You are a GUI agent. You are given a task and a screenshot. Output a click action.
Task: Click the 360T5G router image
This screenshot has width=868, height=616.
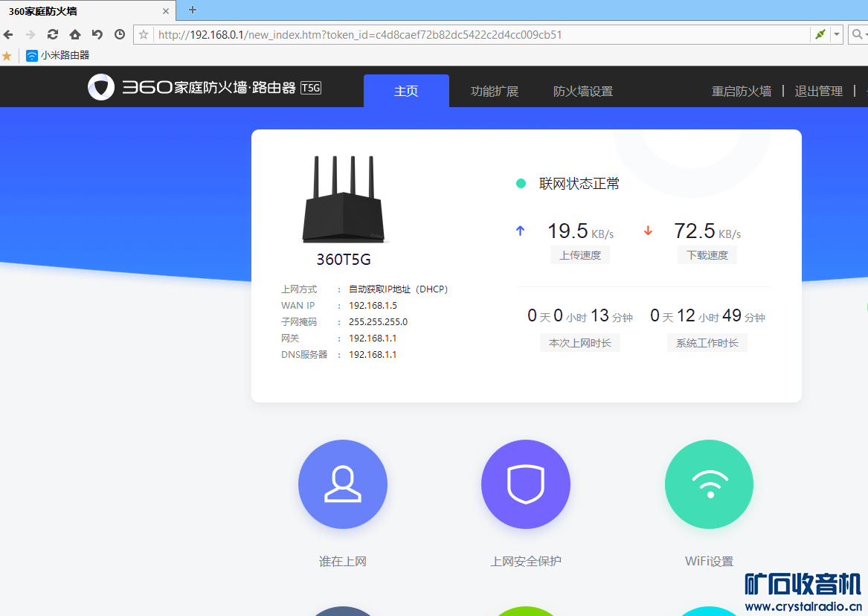coord(344,199)
